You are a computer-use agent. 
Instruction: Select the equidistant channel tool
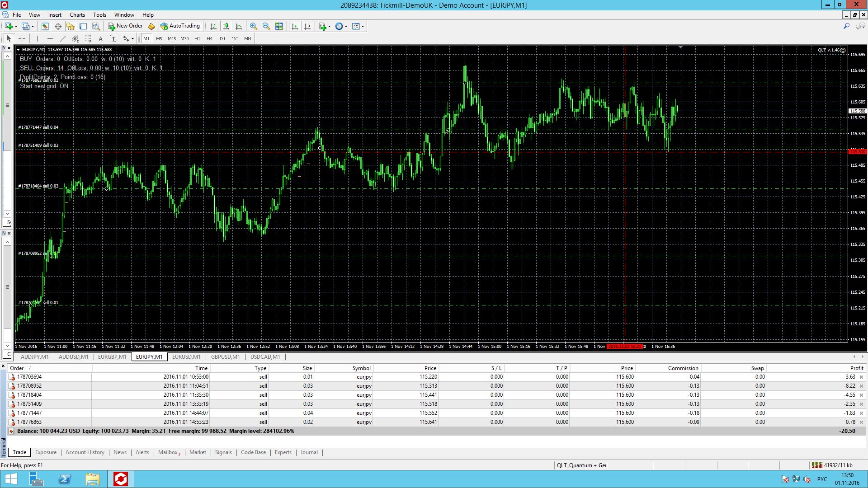coord(75,38)
